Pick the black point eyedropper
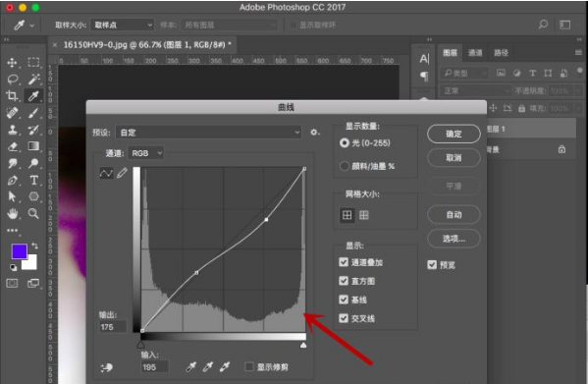The width and height of the screenshot is (588, 384). point(190,366)
